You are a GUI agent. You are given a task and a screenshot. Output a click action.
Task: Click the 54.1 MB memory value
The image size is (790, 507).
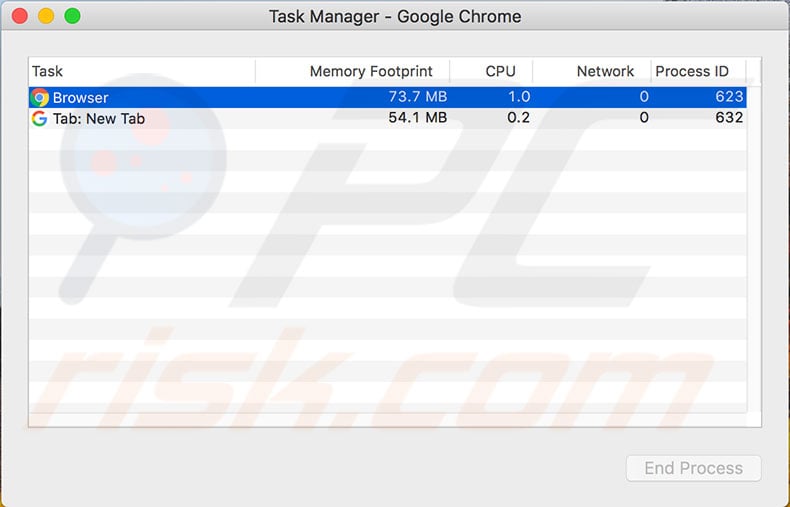coord(418,117)
